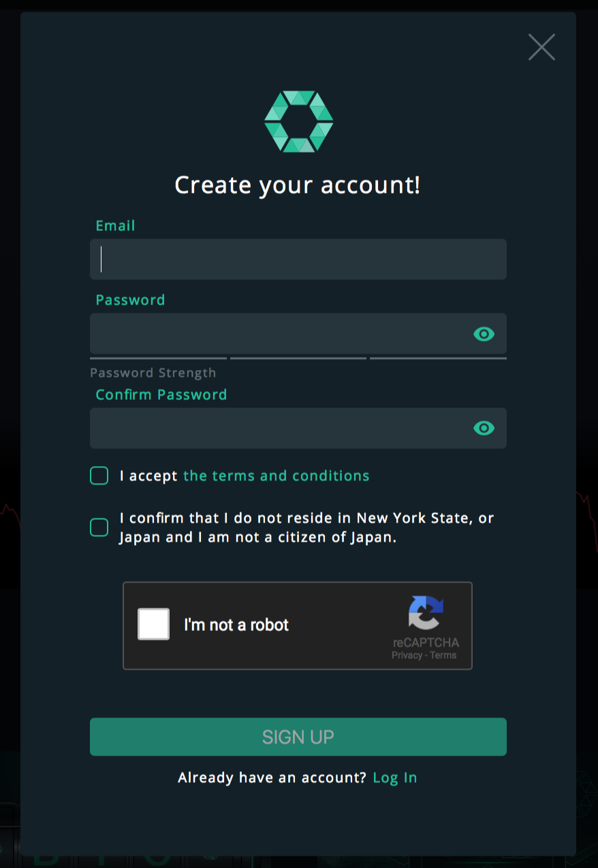Click the green hexagon logo
Screen dimensions: 598x868
pyautogui.click(x=298, y=121)
